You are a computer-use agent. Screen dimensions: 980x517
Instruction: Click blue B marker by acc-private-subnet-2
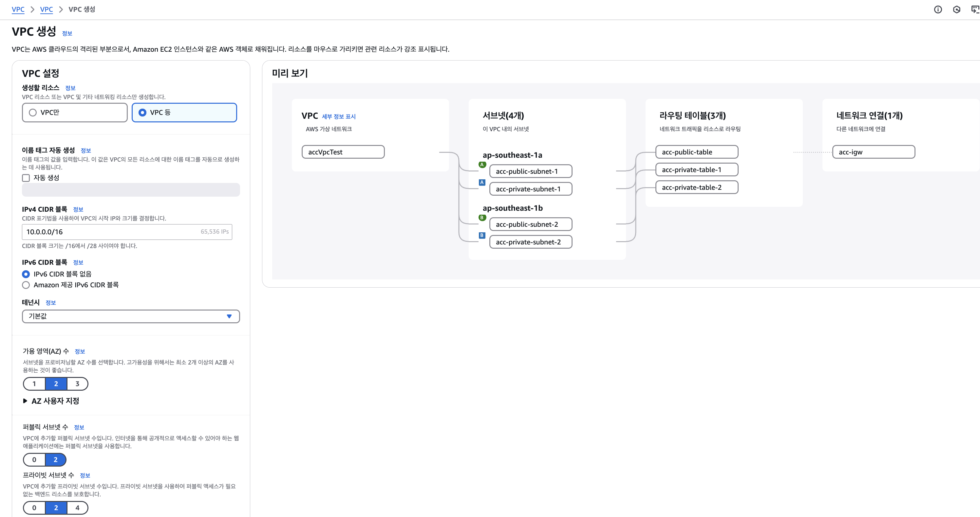pos(482,235)
